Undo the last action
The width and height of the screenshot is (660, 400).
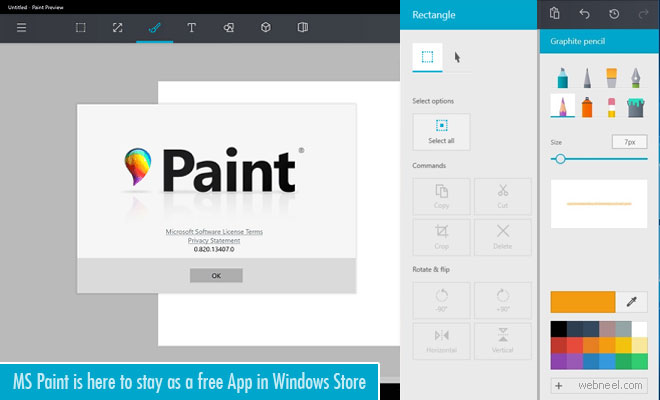(x=584, y=14)
